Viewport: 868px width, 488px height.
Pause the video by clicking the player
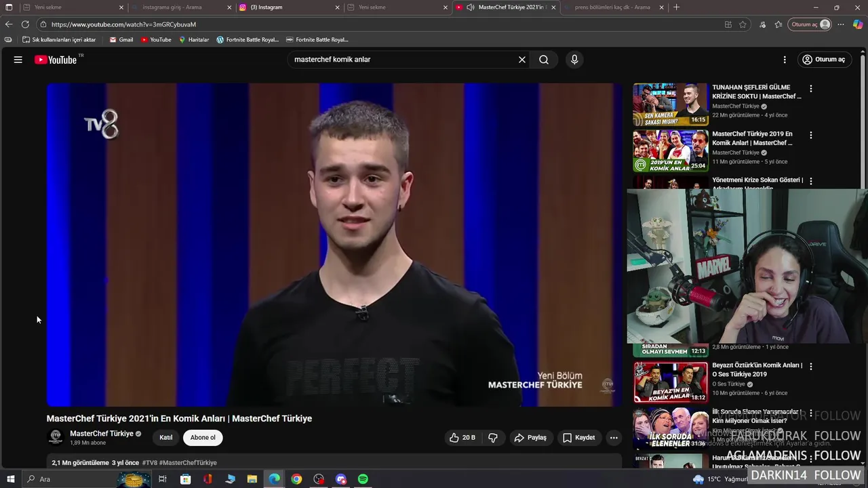click(334, 244)
